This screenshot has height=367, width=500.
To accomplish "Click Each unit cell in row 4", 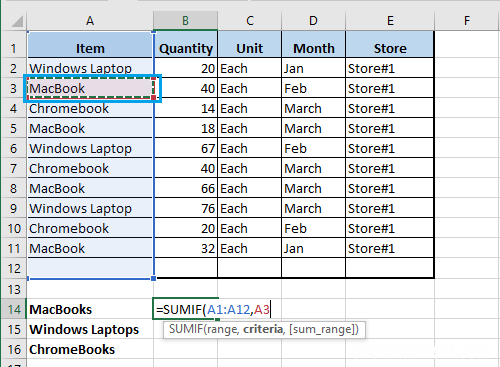I will coord(250,108).
